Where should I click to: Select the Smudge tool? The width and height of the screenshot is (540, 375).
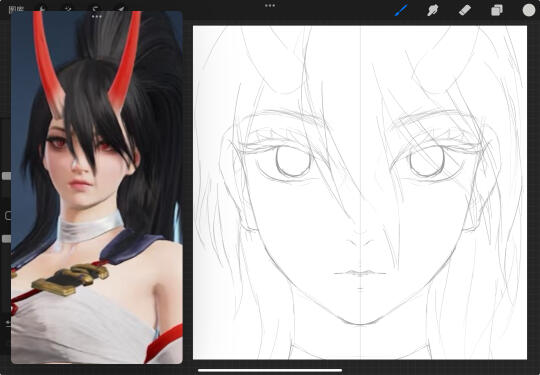click(x=433, y=10)
